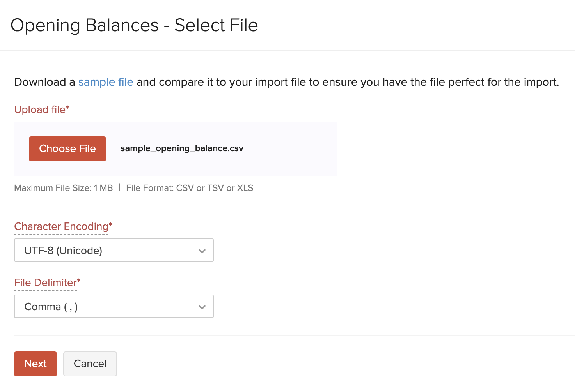Image resolution: width=575 pixels, height=392 pixels.
Task: Click the File Format: CSV or TSV text
Action: (x=190, y=188)
